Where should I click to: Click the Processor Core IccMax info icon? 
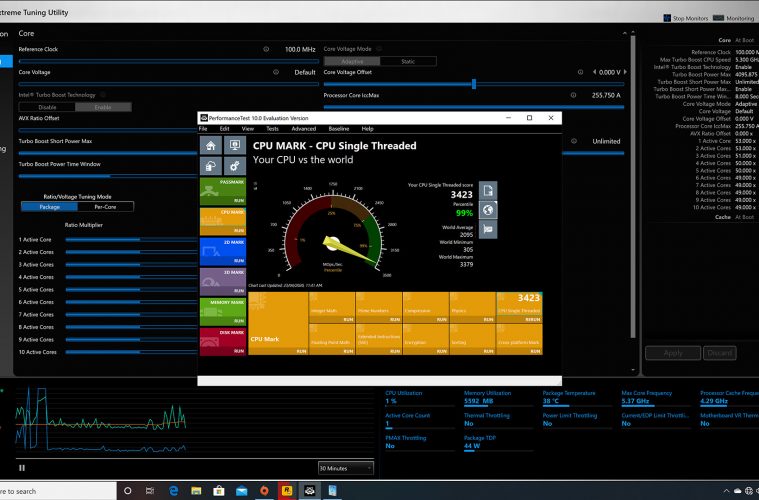point(573,95)
